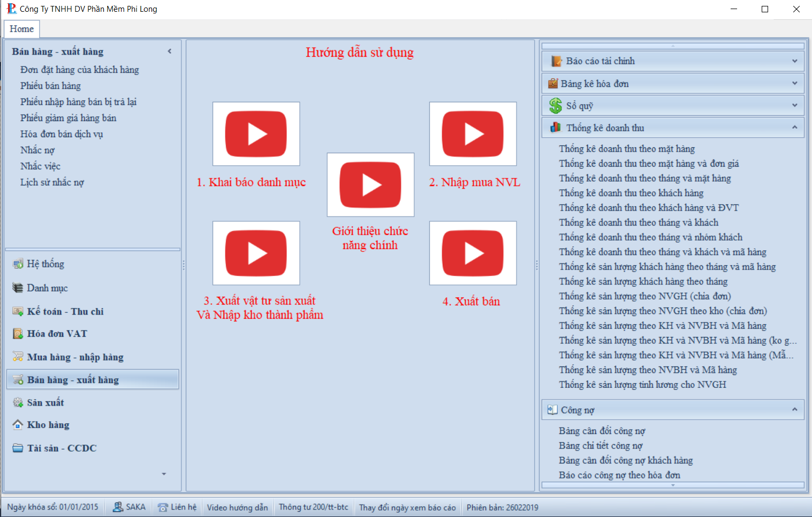The height and width of the screenshot is (517, 812).
Task: Open Phiếu giảm giá hàng bán
Action: pos(69,118)
